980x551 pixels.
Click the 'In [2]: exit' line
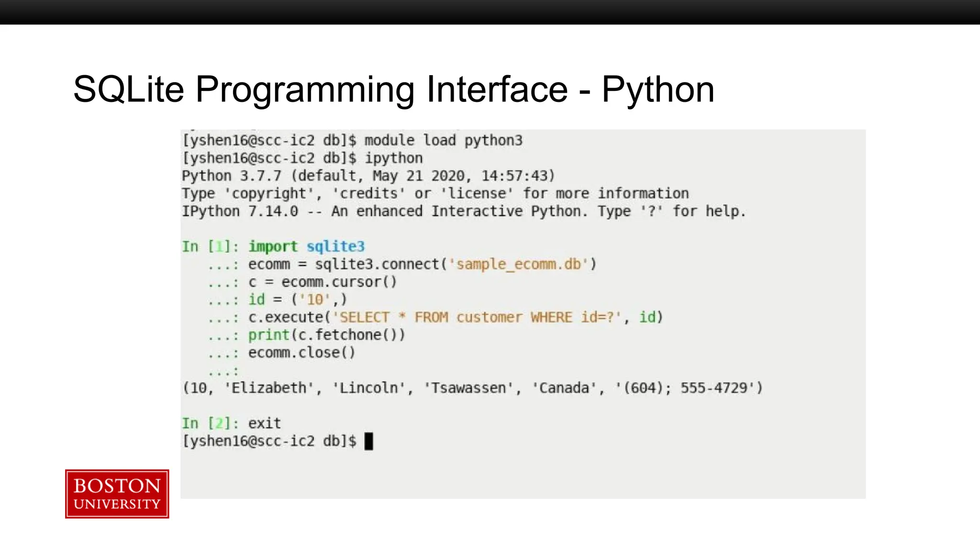point(232,423)
